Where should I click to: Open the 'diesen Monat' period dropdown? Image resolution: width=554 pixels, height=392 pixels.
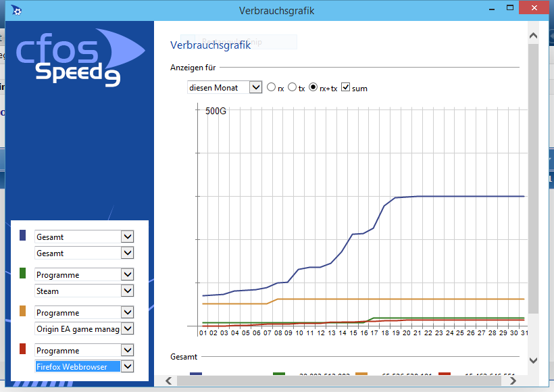click(224, 87)
